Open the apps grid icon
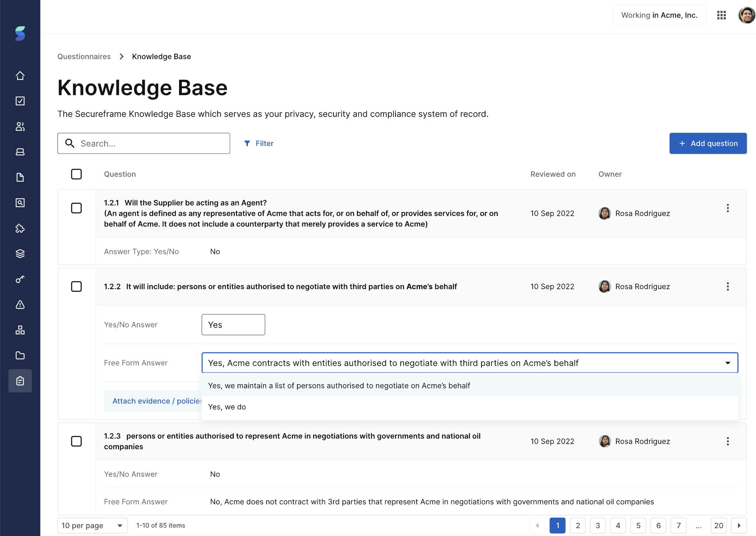 pos(721,15)
